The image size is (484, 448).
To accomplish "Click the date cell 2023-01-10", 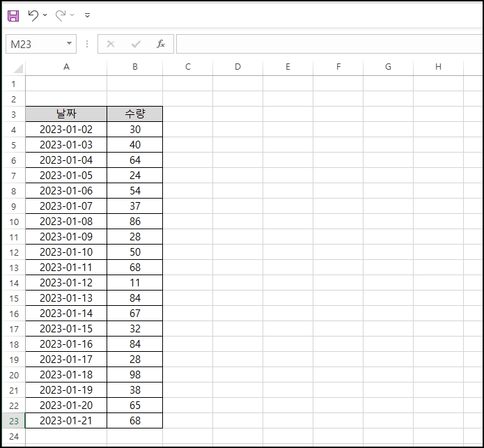I will point(66,252).
